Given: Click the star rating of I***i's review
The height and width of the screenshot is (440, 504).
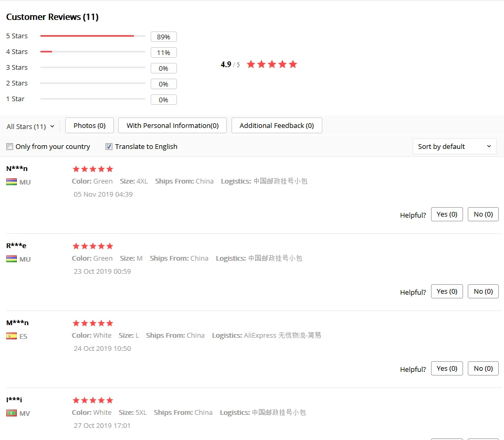Looking at the screenshot, I should (93, 400).
